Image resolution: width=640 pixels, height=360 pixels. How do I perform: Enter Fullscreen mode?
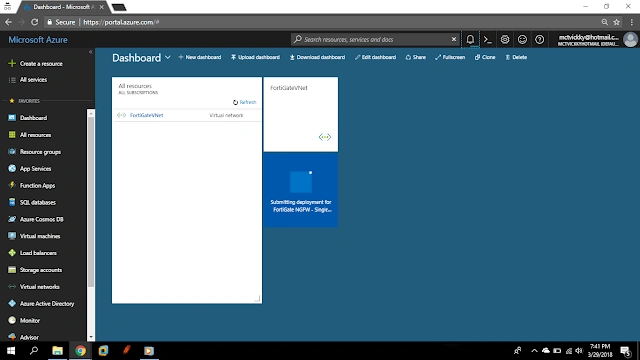[x=450, y=57]
